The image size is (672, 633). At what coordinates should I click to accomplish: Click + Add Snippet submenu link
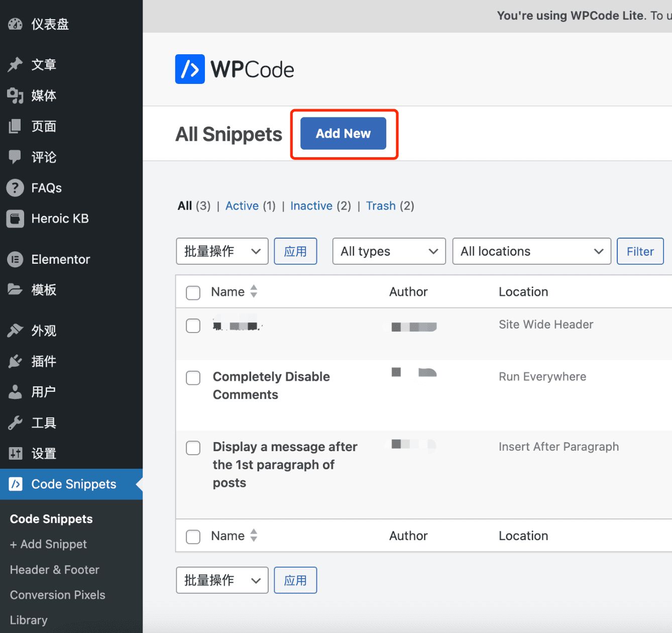[x=48, y=544]
